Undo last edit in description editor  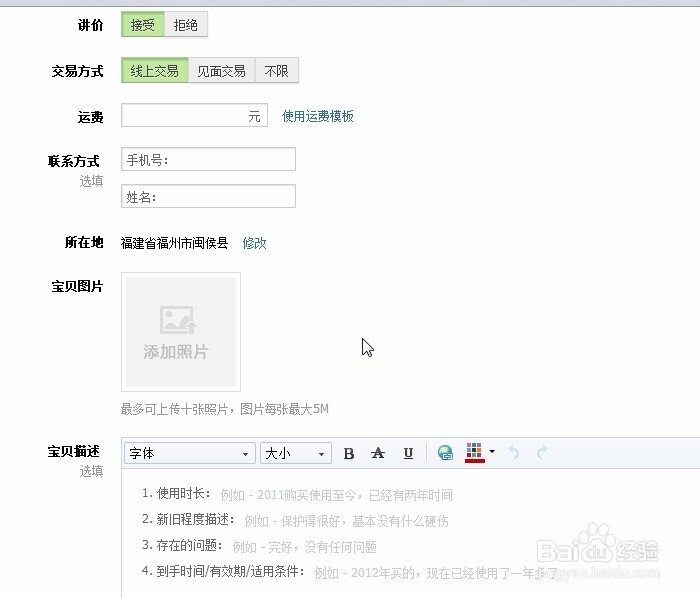pyautogui.click(x=514, y=453)
